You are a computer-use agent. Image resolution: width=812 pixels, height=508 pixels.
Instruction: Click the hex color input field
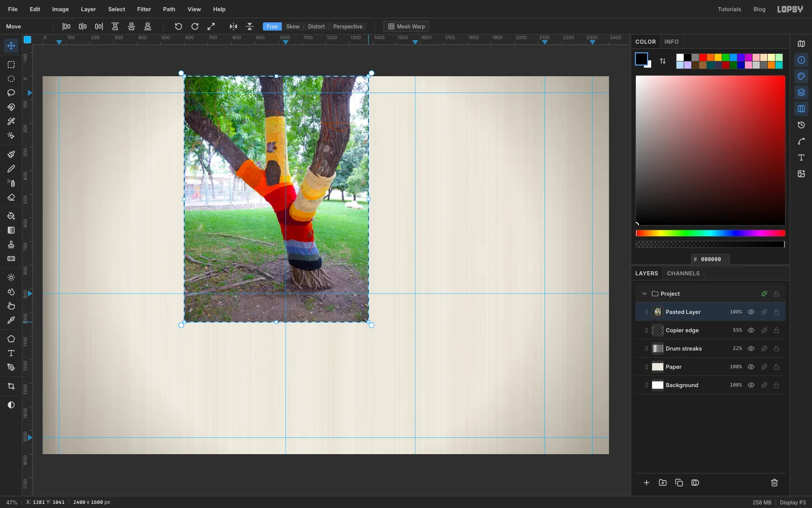point(710,259)
